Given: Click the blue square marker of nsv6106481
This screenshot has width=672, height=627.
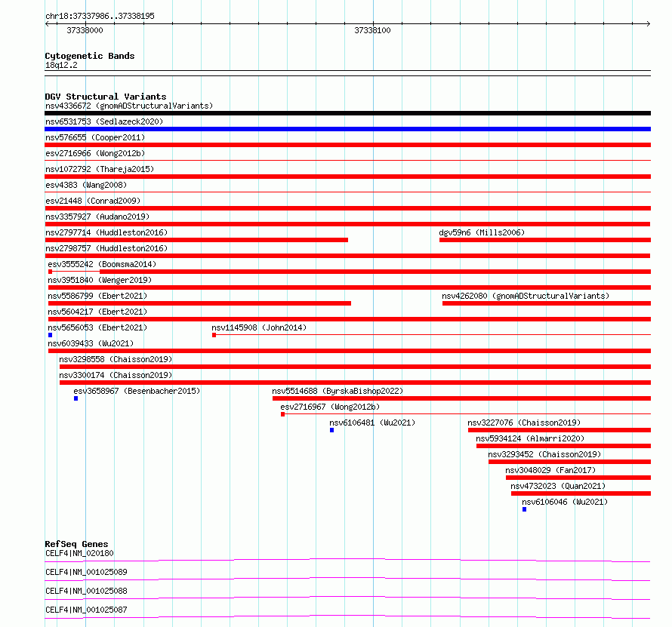Looking at the screenshot, I should pyautogui.click(x=331, y=430).
